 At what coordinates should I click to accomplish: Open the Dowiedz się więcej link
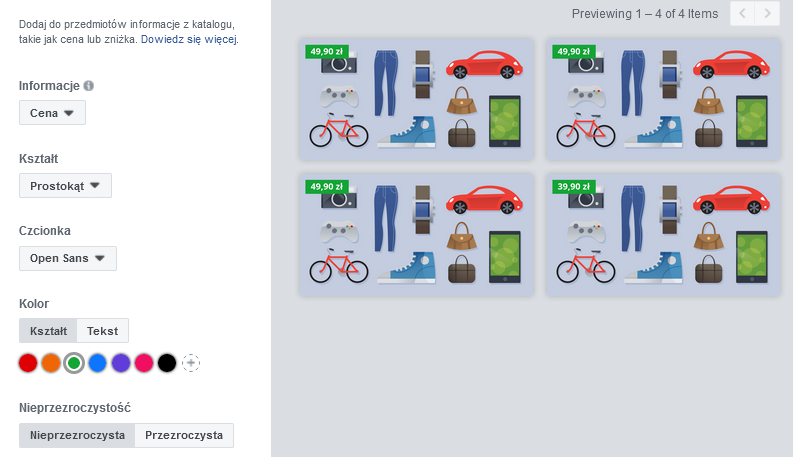189,39
